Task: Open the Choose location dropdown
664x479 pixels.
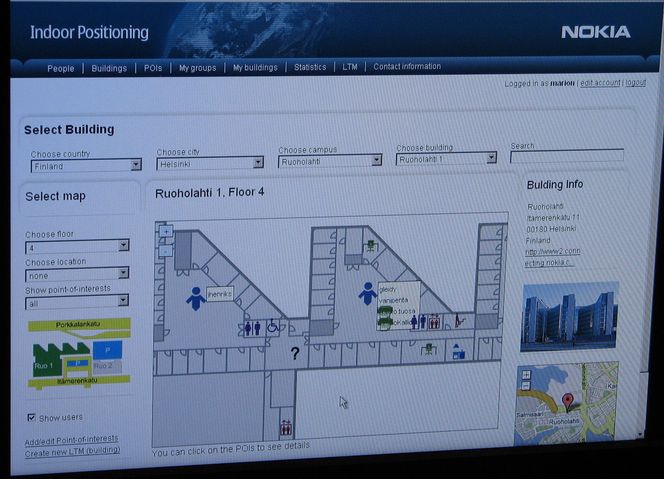Action: [x=77, y=275]
